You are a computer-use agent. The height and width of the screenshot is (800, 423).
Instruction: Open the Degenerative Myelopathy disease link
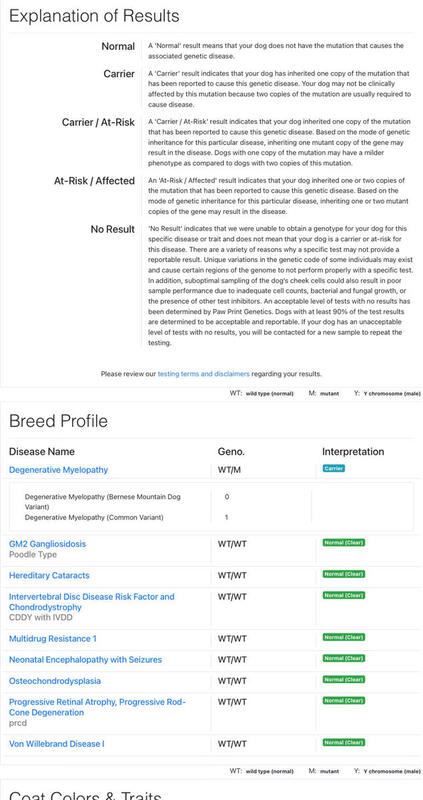(58, 470)
